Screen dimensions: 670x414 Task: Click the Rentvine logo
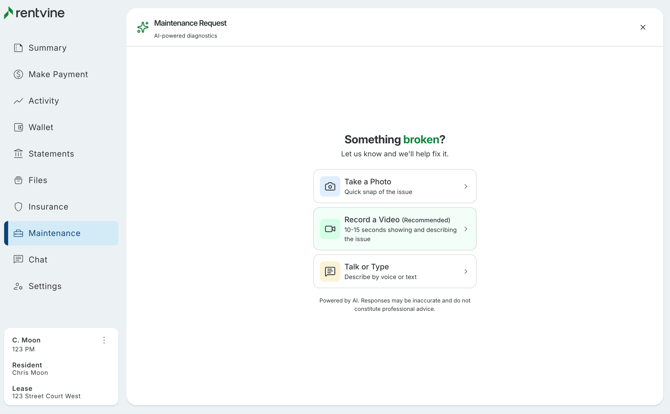point(34,13)
